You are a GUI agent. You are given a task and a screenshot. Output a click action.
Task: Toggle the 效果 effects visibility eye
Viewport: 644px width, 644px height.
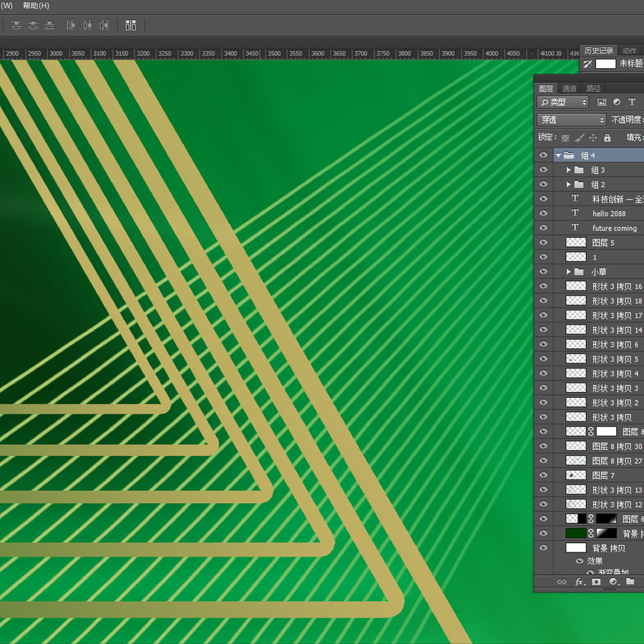580,560
